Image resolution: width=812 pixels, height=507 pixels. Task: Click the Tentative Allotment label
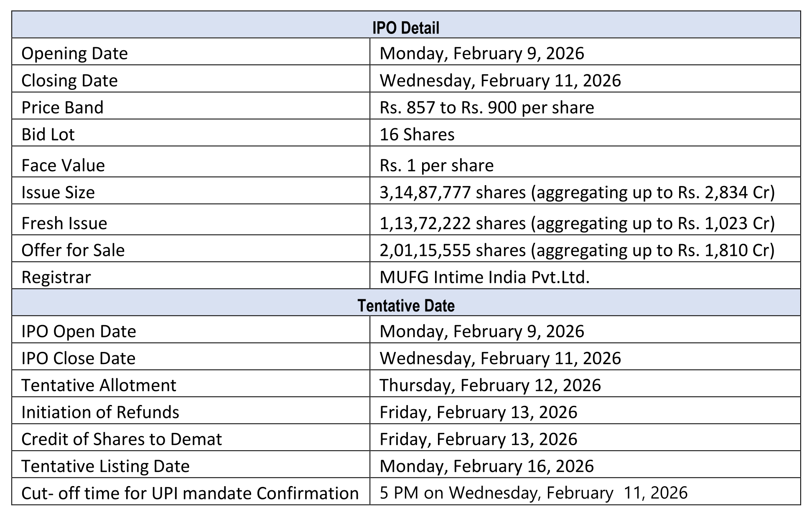tap(99, 385)
